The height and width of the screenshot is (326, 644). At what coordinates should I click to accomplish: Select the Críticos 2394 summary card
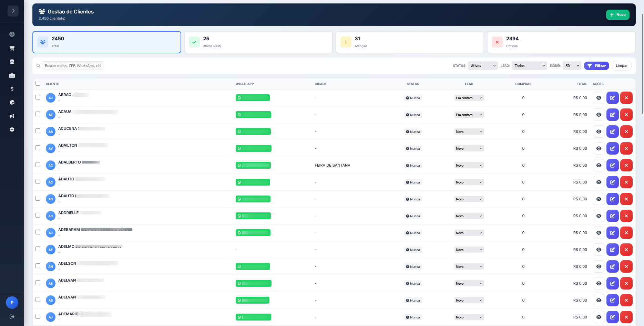(x=561, y=42)
